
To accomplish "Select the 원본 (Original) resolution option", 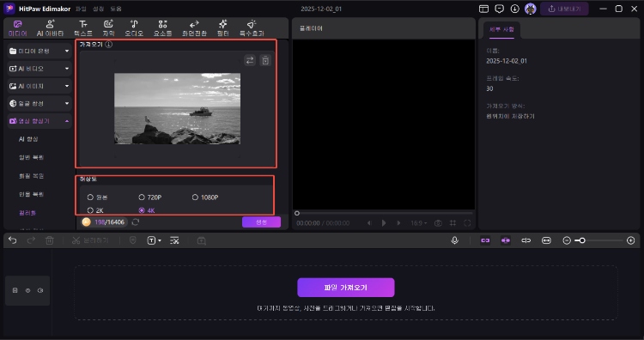I will pos(97,197).
